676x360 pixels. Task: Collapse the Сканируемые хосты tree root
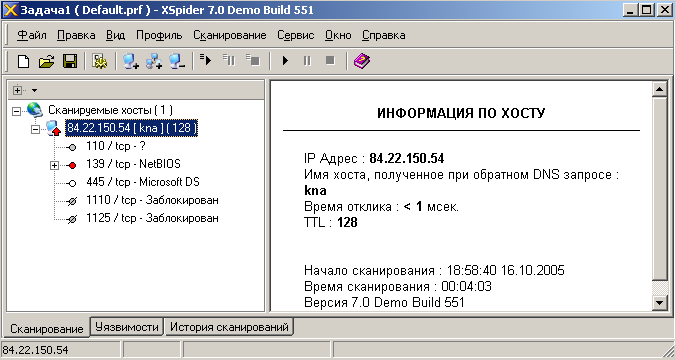[16, 111]
